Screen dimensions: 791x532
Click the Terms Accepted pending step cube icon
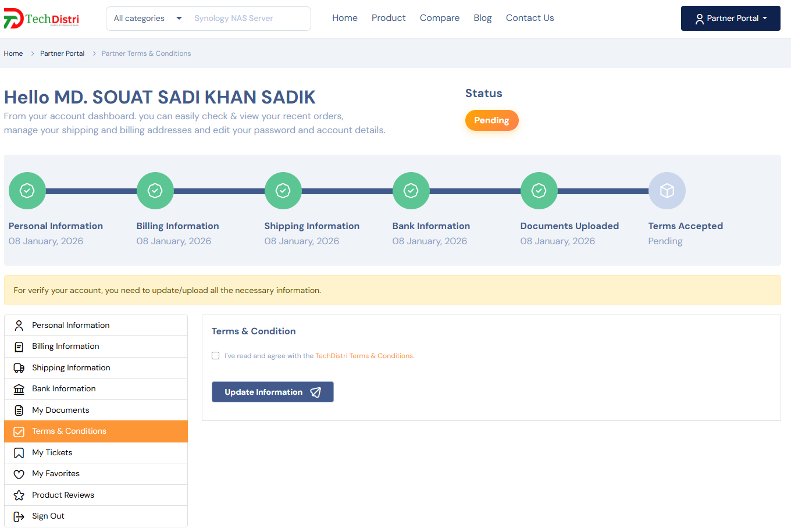coord(667,191)
